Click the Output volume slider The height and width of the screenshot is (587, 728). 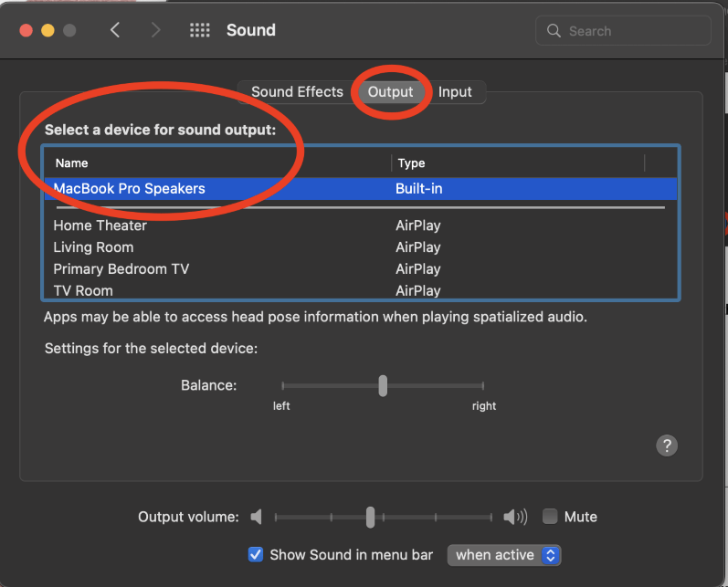click(x=370, y=517)
